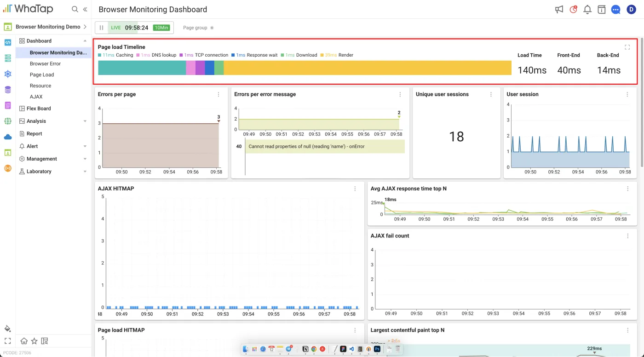
Task: Open options for Avg AJAX response time
Action: pos(627,189)
